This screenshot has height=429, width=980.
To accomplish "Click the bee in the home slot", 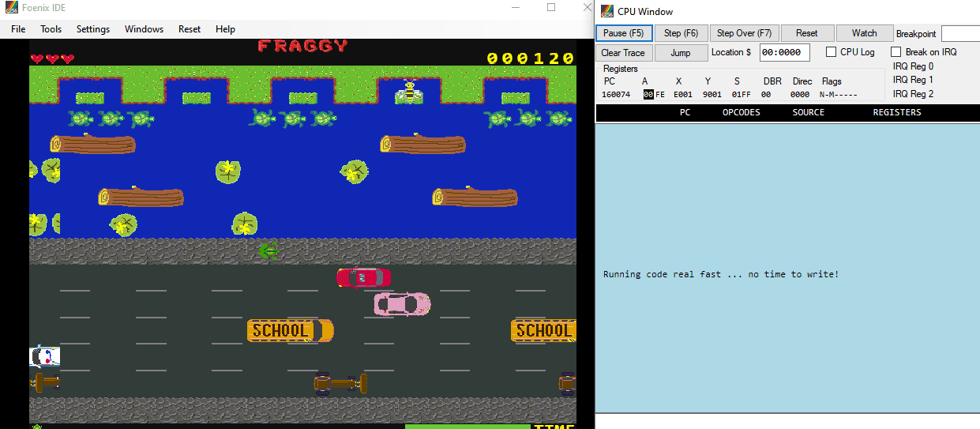I will tap(409, 92).
